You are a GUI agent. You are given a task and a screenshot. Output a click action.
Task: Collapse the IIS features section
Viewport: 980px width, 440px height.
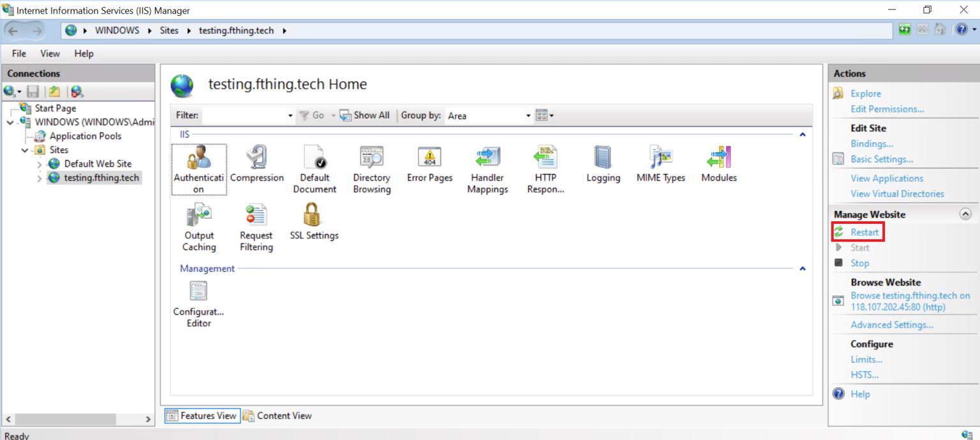tap(803, 135)
